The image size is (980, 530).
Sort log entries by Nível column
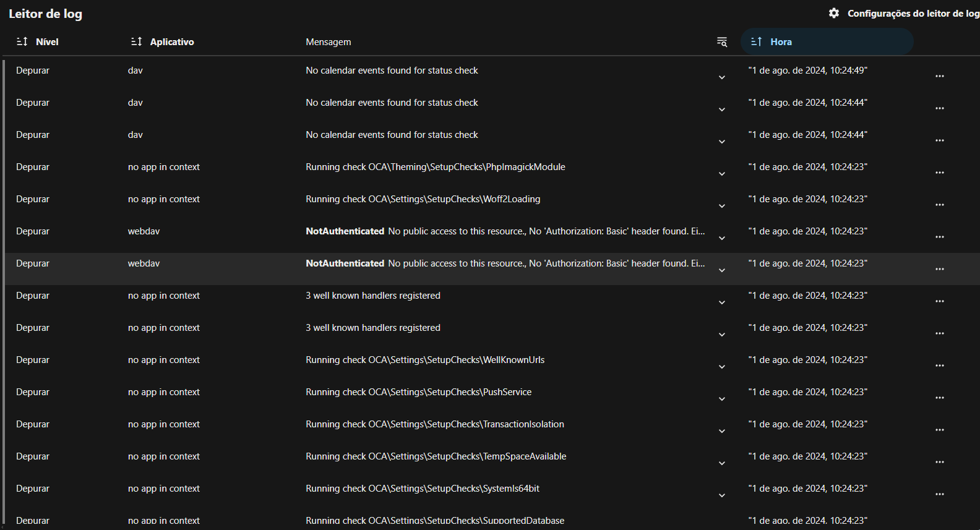47,41
